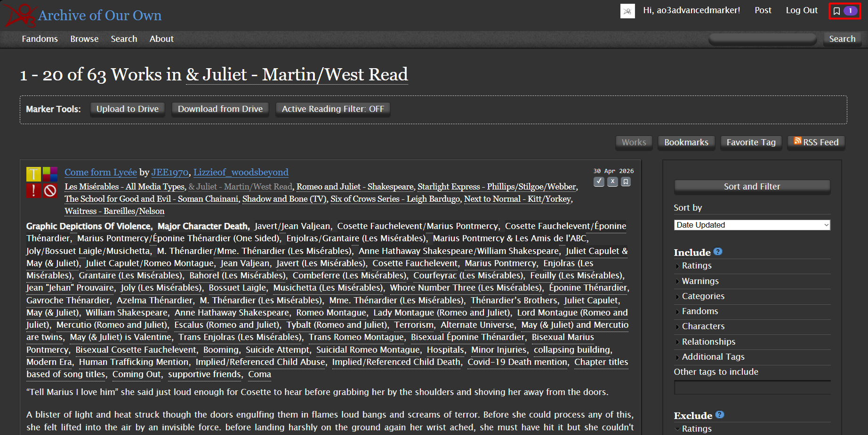Click the Alternate Universe tag
The height and width of the screenshot is (435, 868).
(477, 325)
